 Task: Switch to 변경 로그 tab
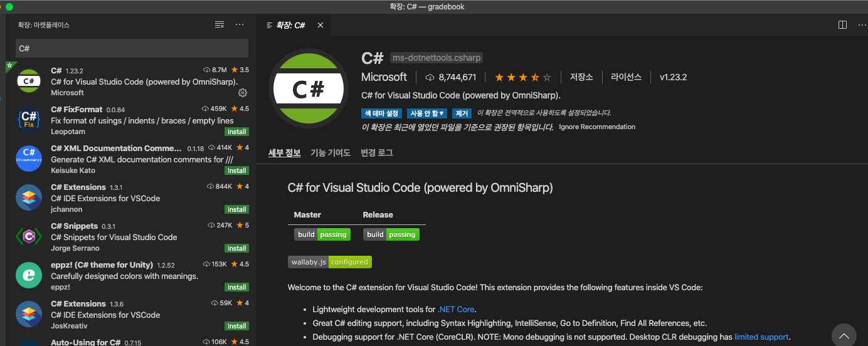click(377, 152)
